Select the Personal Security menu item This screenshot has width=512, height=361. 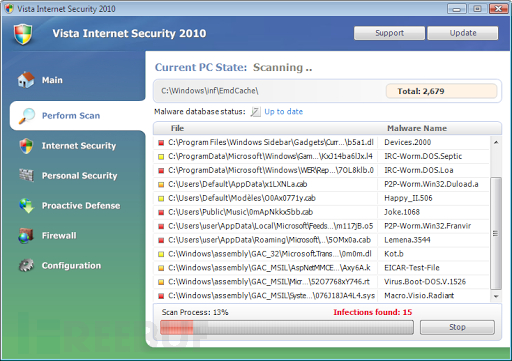(x=79, y=176)
